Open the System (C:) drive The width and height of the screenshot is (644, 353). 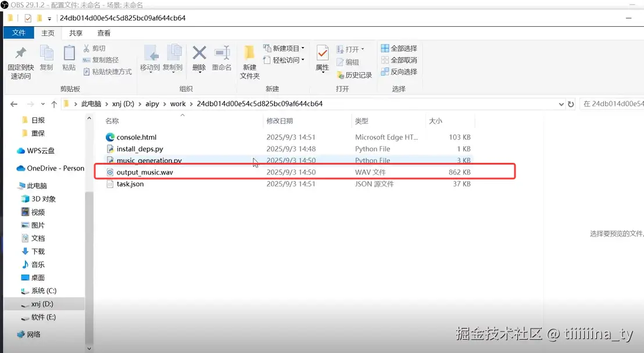[x=38, y=291]
